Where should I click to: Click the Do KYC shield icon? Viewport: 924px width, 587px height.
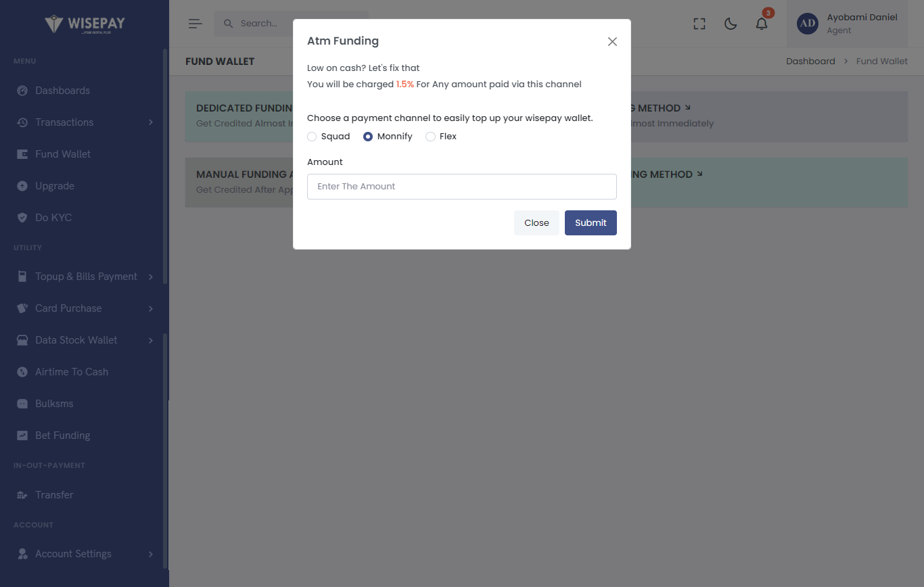coord(22,218)
